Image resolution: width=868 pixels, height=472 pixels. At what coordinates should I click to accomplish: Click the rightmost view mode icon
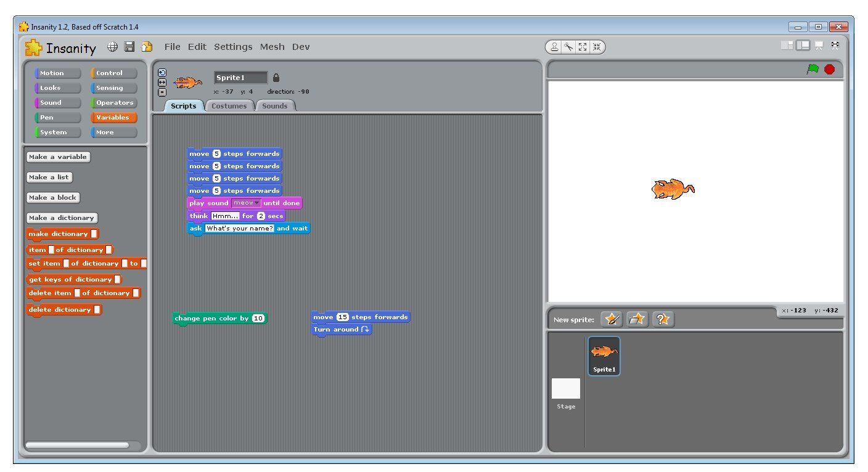[835, 44]
